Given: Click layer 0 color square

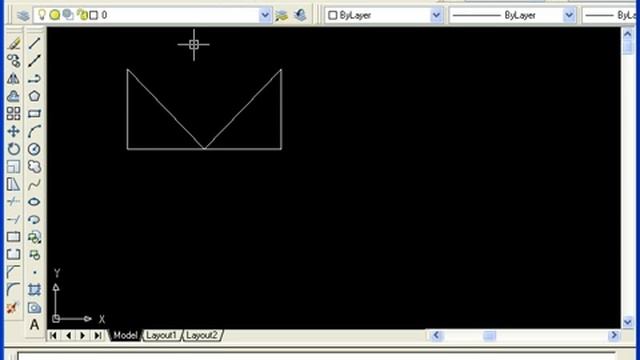Looking at the screenshot, I should [93, 15].
